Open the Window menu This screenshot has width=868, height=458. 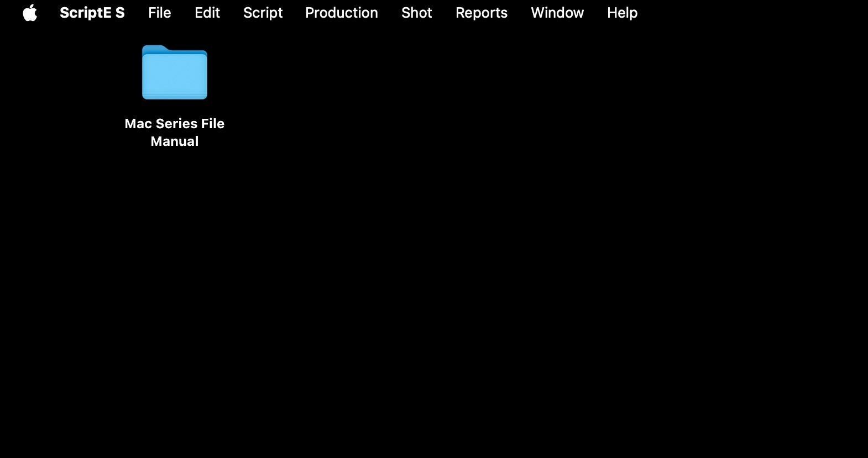[557, 13]
